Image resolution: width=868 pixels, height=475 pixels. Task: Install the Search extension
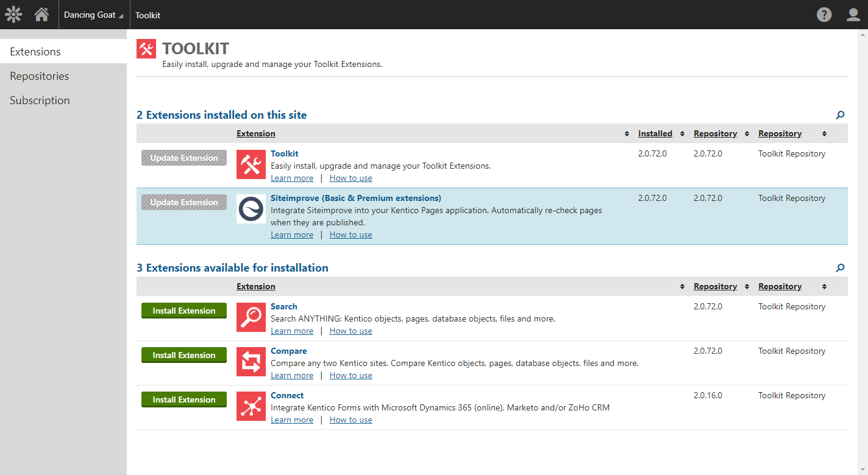(184, 311)
